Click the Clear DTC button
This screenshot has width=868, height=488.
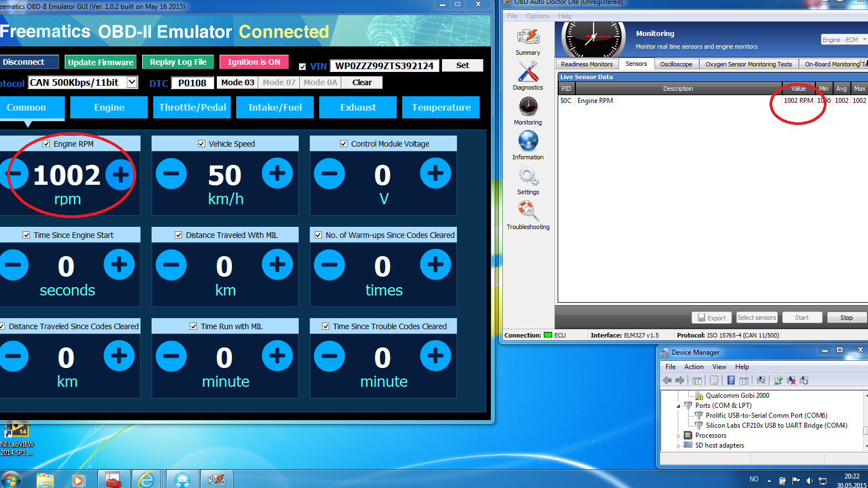point(362,82)
